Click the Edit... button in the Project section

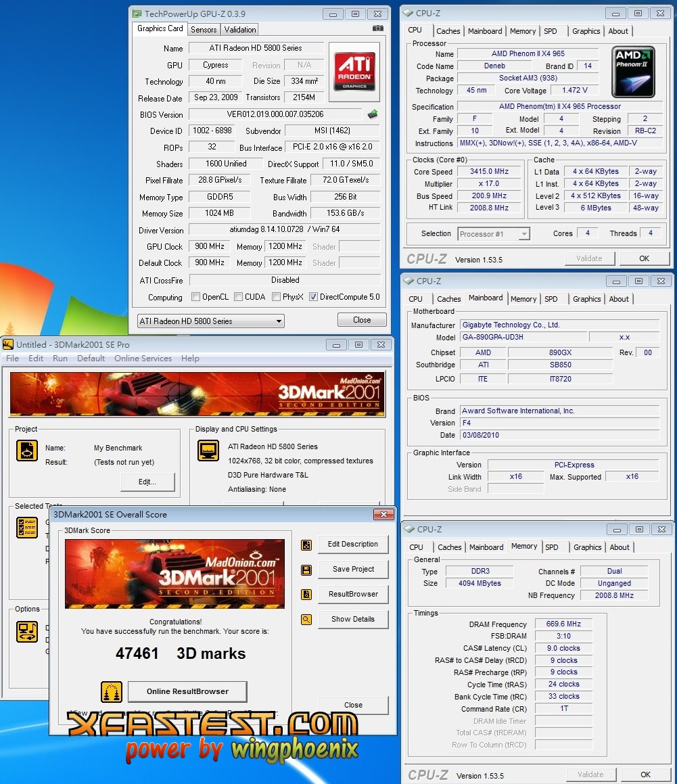[147, 482]
